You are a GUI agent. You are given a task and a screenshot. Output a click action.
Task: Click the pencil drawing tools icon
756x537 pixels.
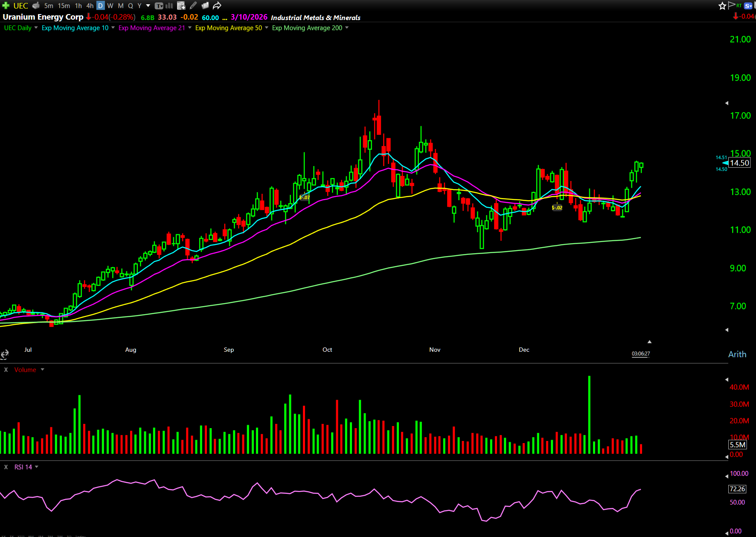(193, 6)
